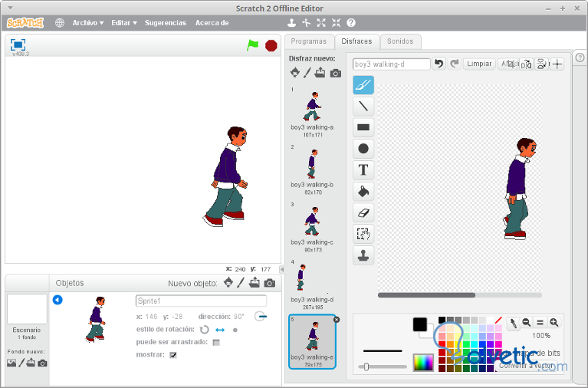Upload sprite from file

(255, 282)
